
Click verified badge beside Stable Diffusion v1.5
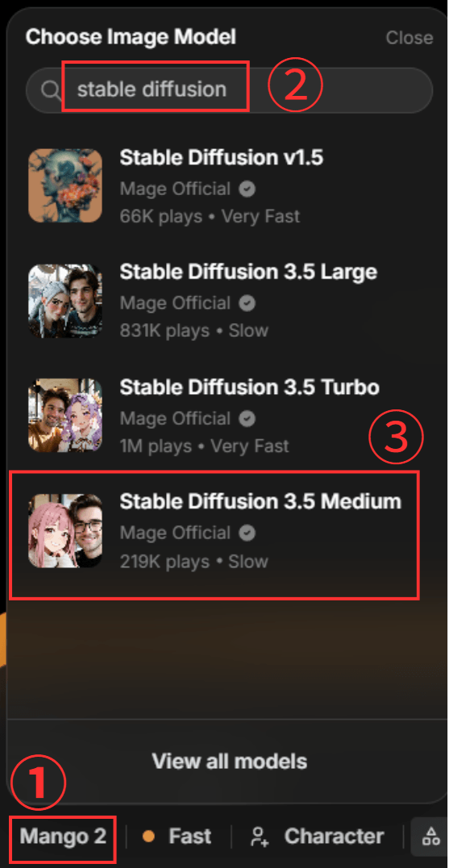pyautogui.click(x=247, y=189)
